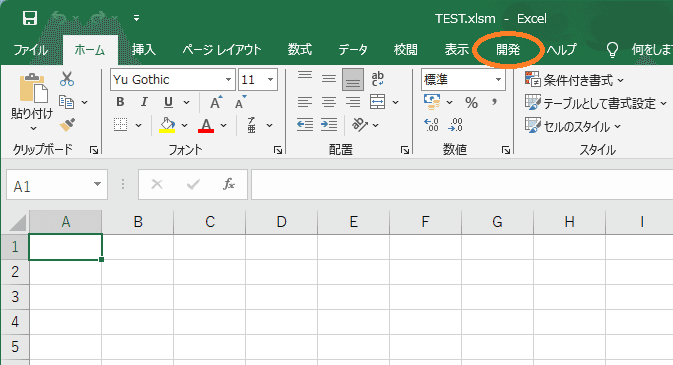Screen dimensions: 673x365
Task: Open テーブルとして書式設定 menu
Action: 596,103
